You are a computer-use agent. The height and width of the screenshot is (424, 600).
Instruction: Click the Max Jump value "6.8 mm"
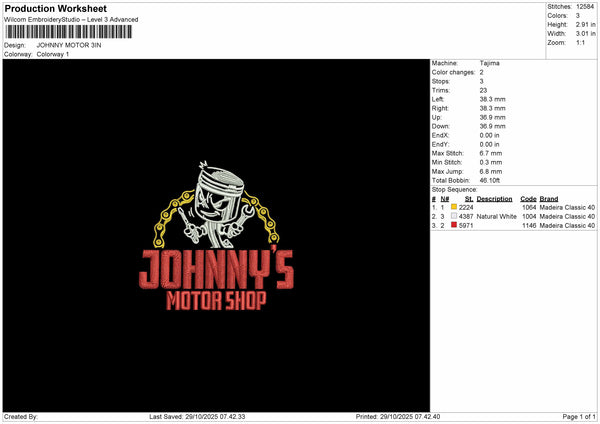click(491, 171)
